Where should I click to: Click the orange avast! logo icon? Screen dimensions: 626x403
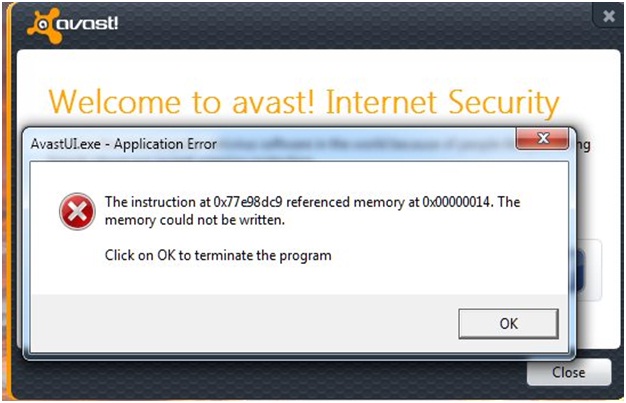pyautogui.click(x=41, y=26)
